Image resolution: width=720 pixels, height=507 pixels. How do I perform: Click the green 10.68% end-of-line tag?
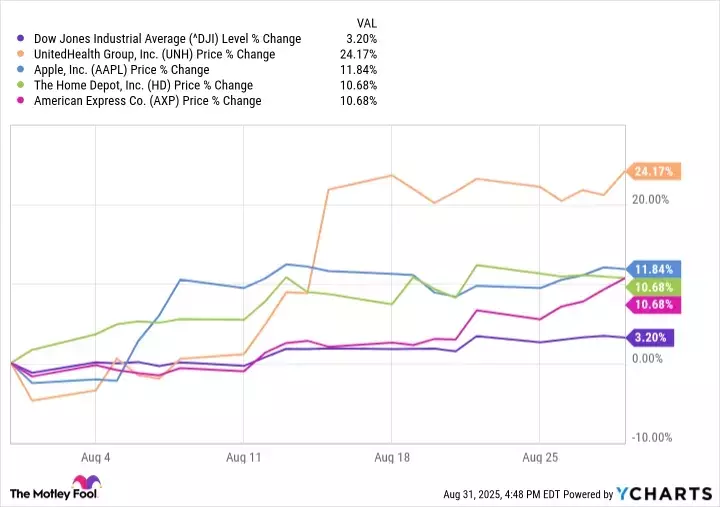(x=654, y=287)
